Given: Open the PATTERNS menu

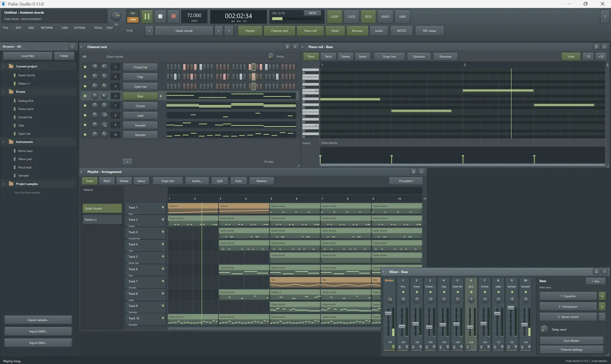Looking at the screenshot, I should point(47,28).
